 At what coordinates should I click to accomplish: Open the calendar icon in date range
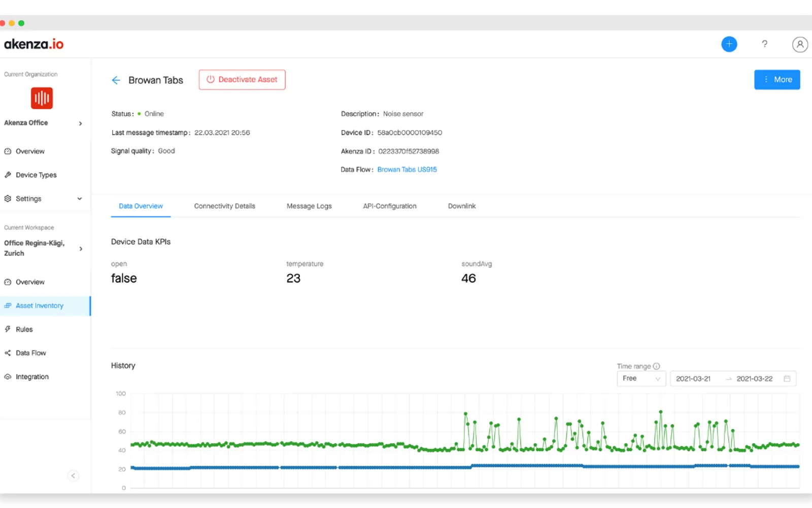coord(787,378)
